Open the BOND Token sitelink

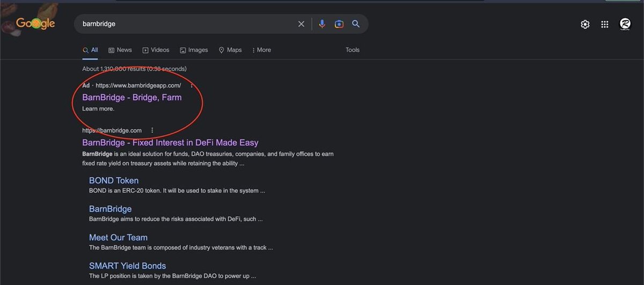(114, 180)
